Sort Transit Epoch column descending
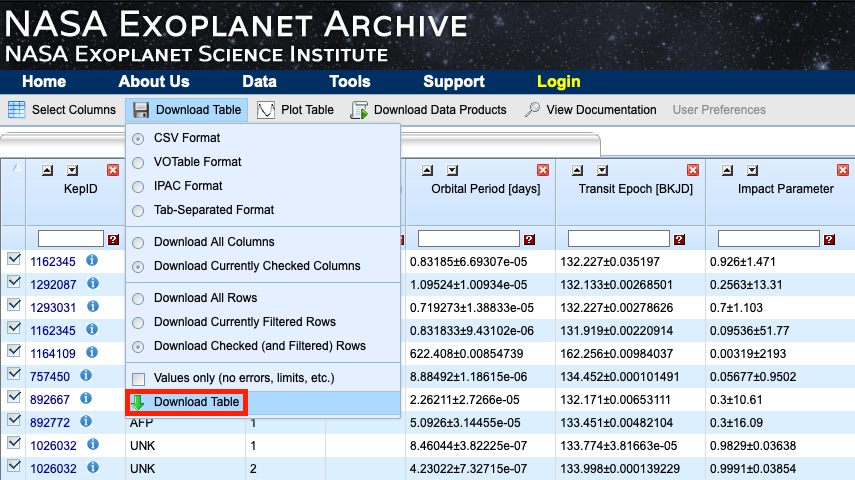Viewport: 855px width, 480px height. point(602,170)
